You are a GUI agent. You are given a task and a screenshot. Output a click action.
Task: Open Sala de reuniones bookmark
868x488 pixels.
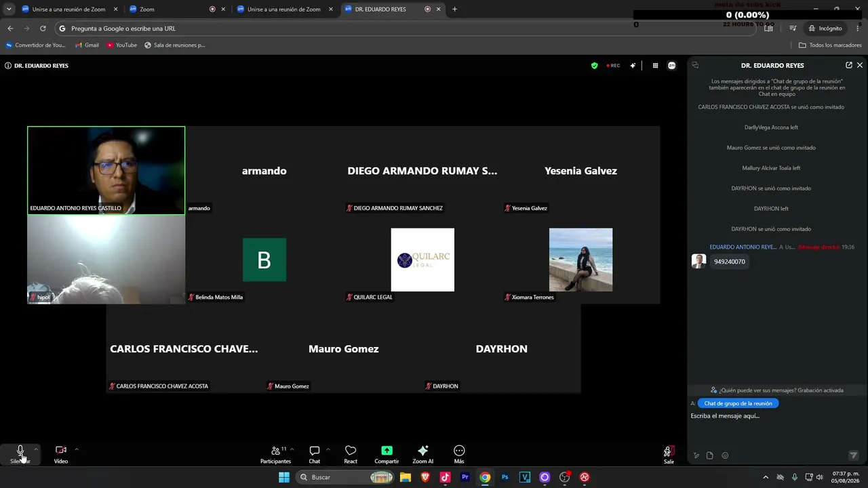point(175,45)
